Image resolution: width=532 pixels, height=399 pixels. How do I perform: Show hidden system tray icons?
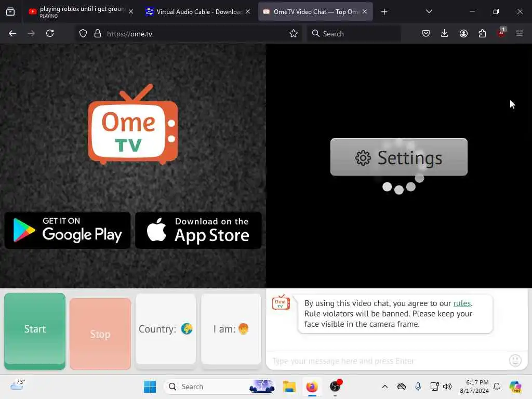385,387
